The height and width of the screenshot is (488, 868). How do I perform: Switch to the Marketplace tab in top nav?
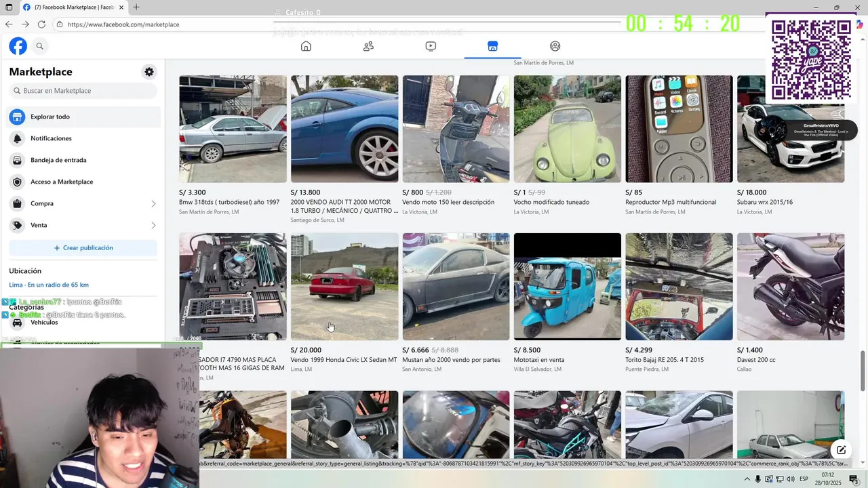[x=493, y=46]
